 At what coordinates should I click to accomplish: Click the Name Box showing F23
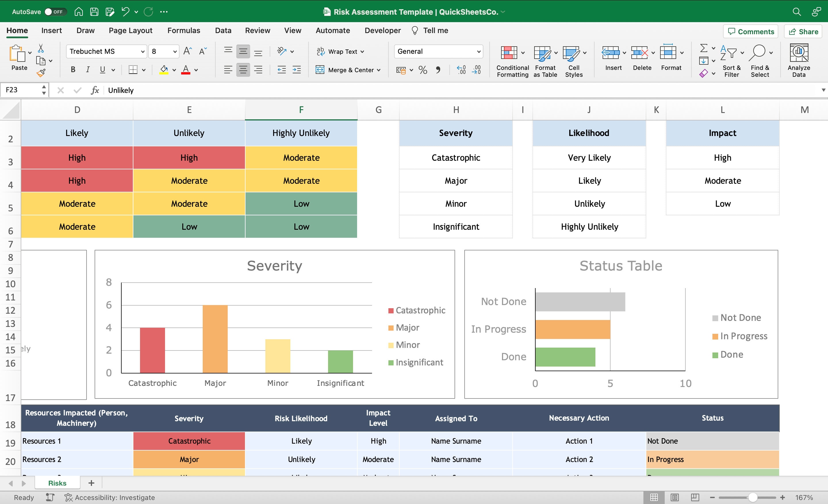[21, 90]
